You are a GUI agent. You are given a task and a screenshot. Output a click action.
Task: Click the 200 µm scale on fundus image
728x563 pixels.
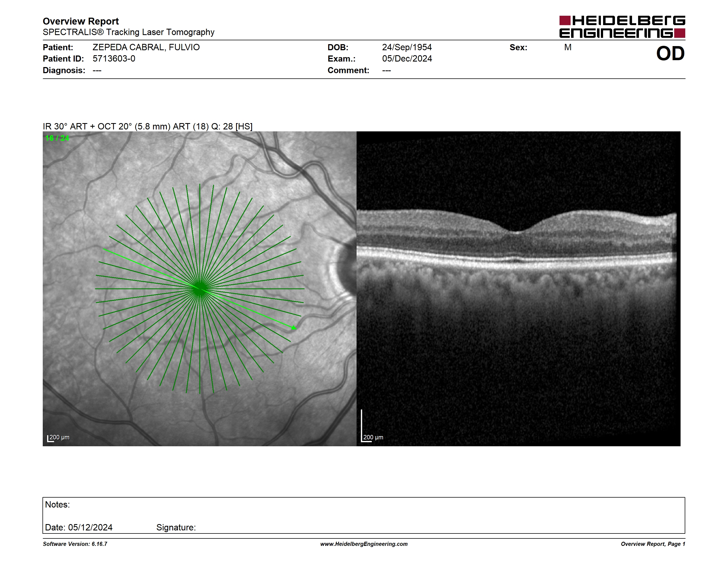coord(58,438)
